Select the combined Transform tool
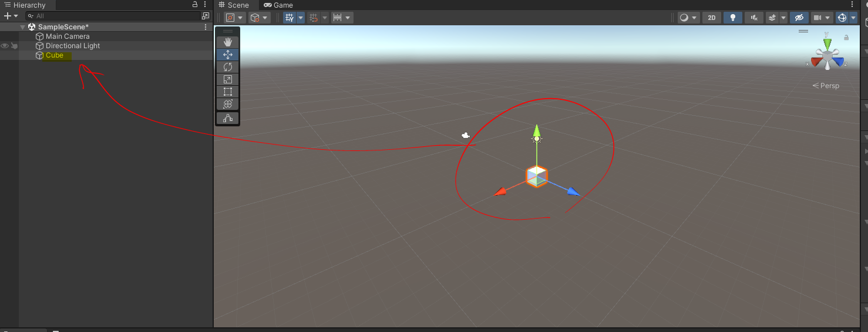868x332 pixels. (x=228, y=104)
